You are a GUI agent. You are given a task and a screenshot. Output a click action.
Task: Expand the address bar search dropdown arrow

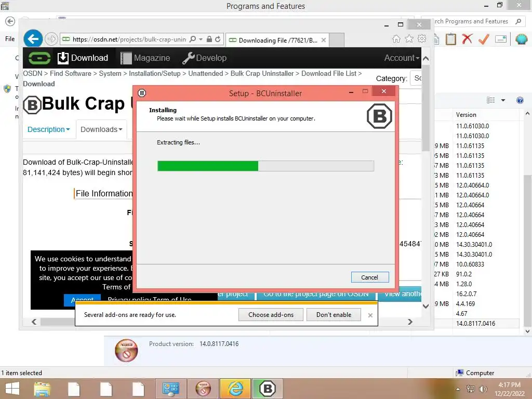[x=201, y=39]
